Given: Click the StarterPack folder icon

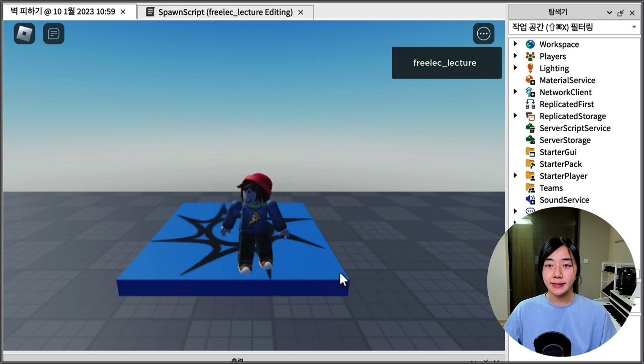Looking at the screenshot, I should tap(530, 164).
